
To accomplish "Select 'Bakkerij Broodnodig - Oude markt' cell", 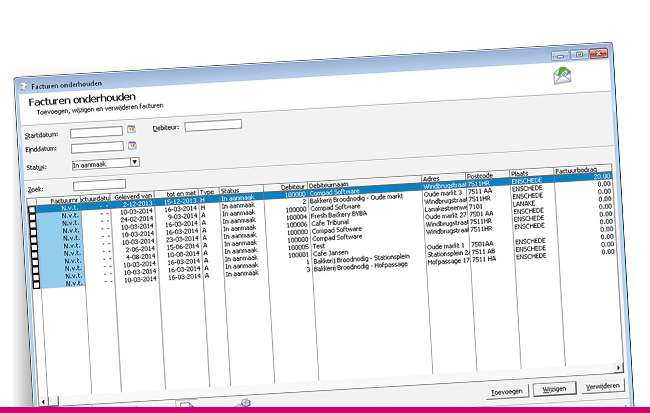I will 356,199.
